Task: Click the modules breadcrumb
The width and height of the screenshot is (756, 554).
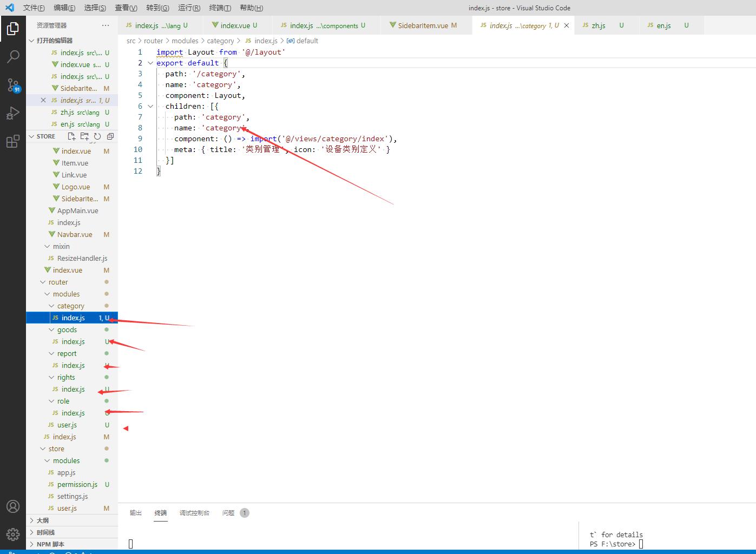Action: [x=185, y=41]
